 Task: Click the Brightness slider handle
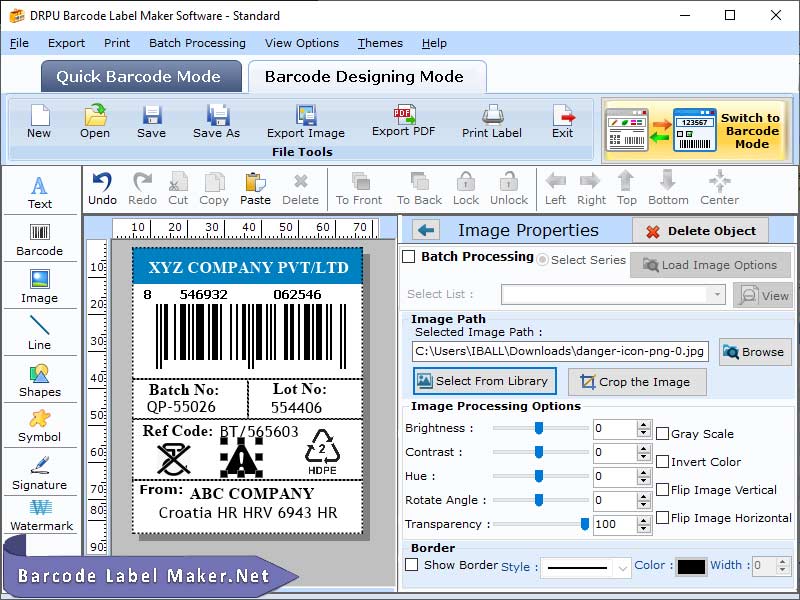coord(539,428)
